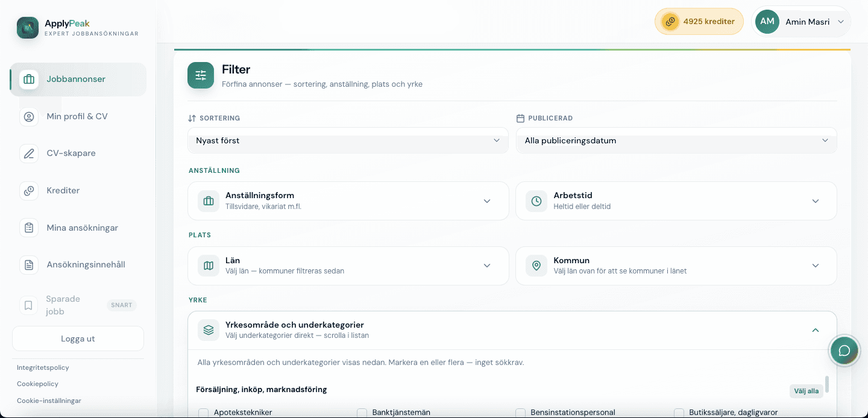Click Välj alla for Försäljning category
This screenshot has width=868, height=418.
click(x=807, y=391)
